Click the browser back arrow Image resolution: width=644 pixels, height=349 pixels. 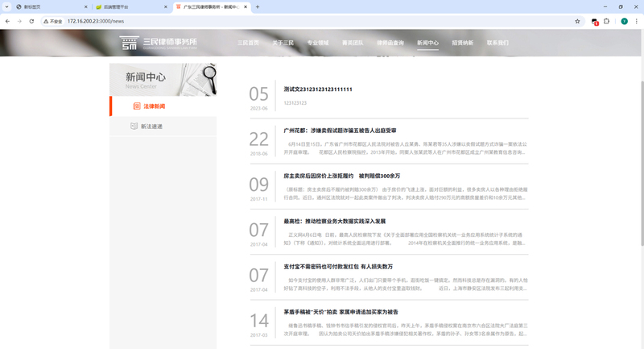7,21
